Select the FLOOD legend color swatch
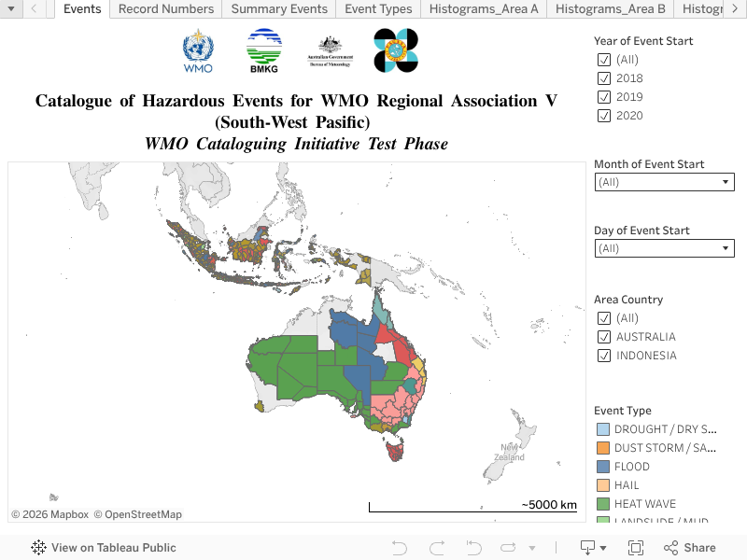 click(602, 467)
